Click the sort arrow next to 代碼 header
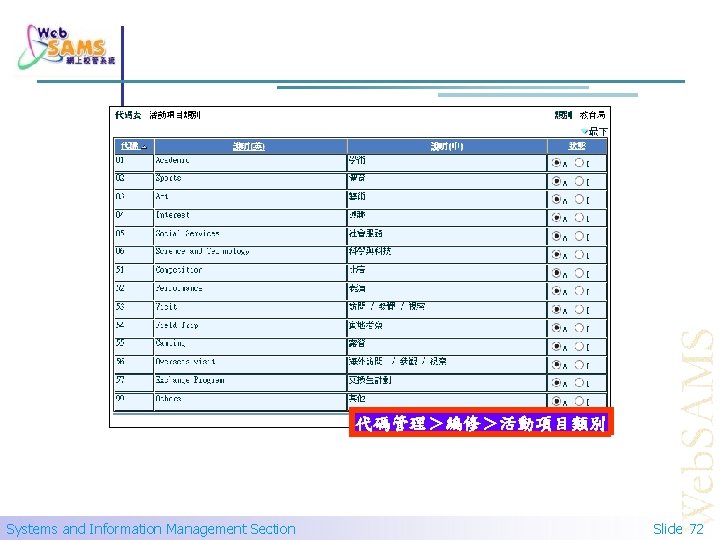This screenshot has width=720, height=540. tap(144, 147)
